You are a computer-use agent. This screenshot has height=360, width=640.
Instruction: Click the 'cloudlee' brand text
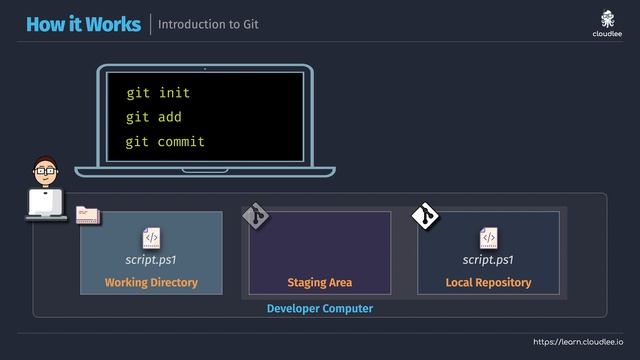pos(607,34)
